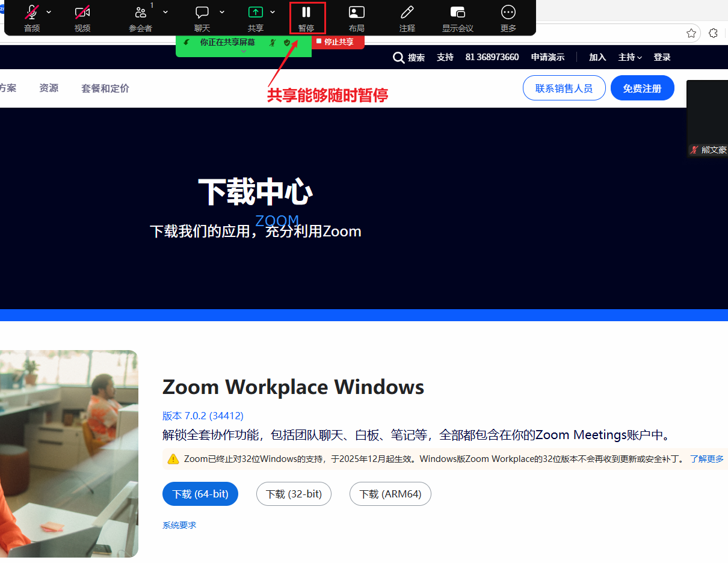Open the annotate pencil tool
Image resolution: width=728 pixels, height=563 pixels.
tap(407, 13)
